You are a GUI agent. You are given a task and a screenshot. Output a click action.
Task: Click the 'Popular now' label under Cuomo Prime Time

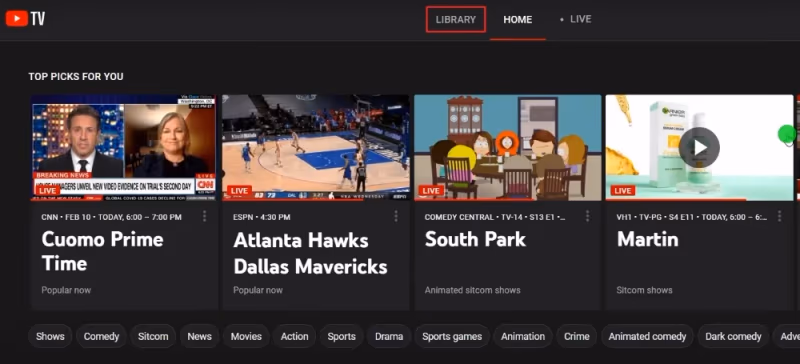[66, 290]
